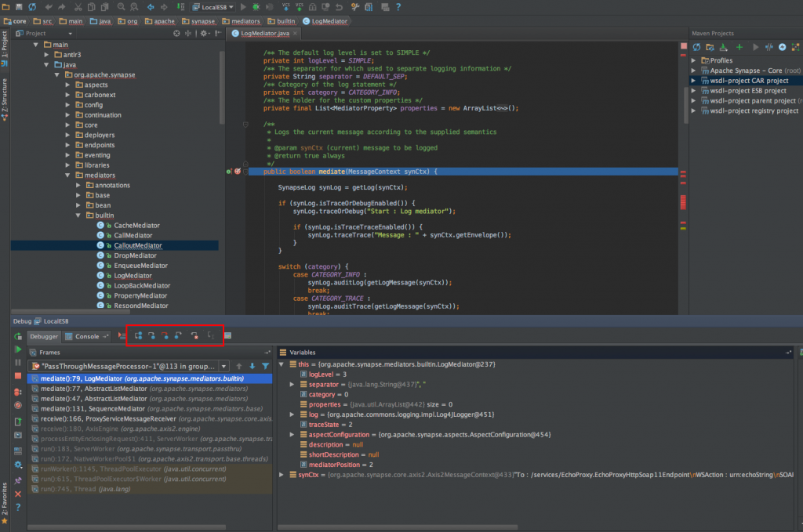Click the VCS Update Project icon
Screen dimensions: 803x532
coord(285,7)
